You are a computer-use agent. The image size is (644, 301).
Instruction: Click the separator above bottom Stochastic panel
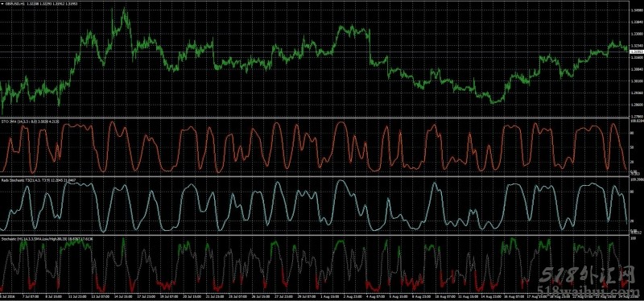pyautogui.click(x=314, y=235)
